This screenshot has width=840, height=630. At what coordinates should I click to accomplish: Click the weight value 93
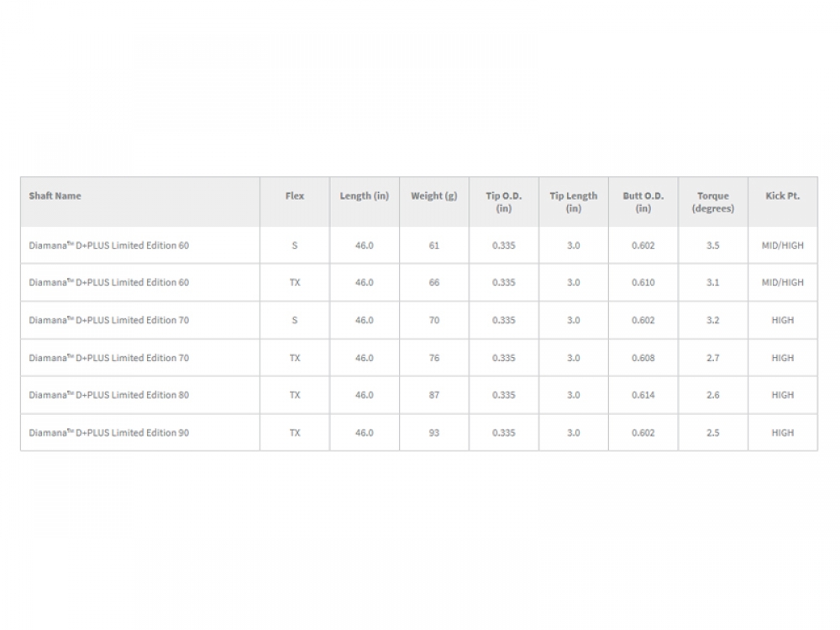pyautogui.click(x=434, y=433)
